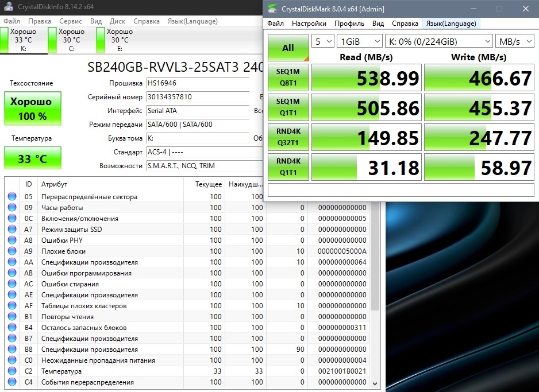Image resolution: width=539 pixels, height=392 pixels.
Task: Click the SMART attribute list scrollbar thumb
Action: pyautogui.click(x=375, y=256)
